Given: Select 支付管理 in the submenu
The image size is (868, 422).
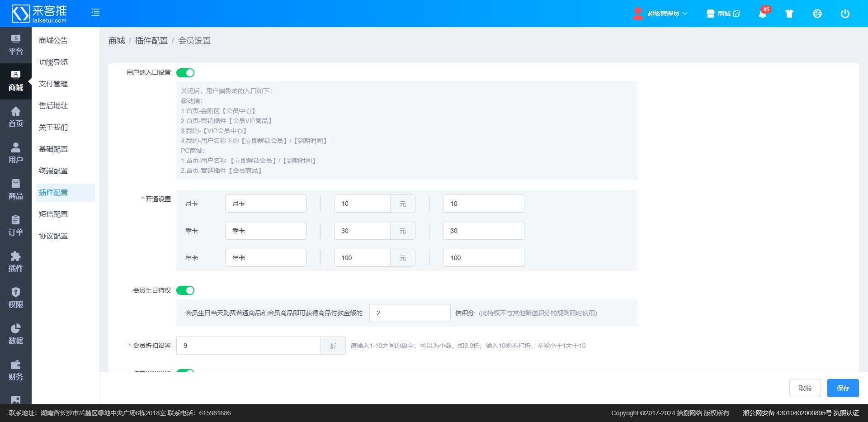Looking at the screenshot, I should (53, 84).
